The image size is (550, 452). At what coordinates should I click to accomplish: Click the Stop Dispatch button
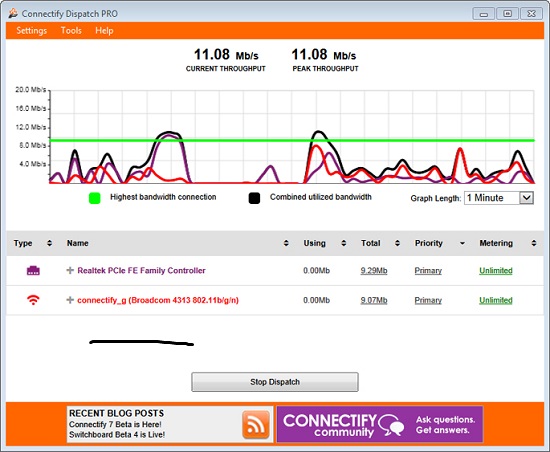click(275, 382)
